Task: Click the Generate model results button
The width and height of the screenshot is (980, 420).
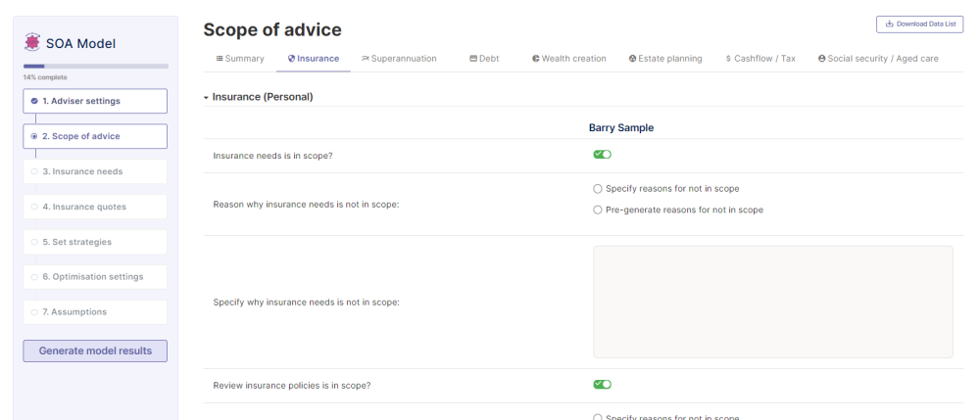Action: coord(95,350)
